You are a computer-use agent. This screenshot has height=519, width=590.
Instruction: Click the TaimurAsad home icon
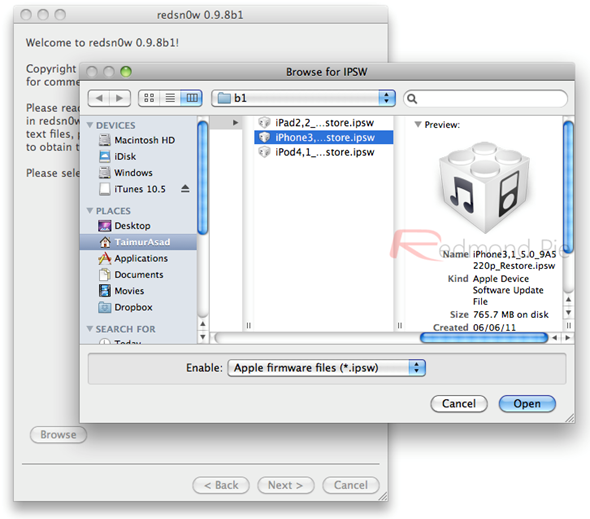click(x=105, y=242)
